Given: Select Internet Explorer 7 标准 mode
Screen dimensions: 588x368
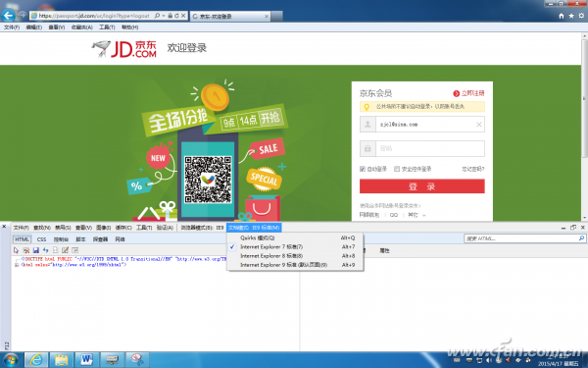Looking at the screenshot, I should pos(295,246).
